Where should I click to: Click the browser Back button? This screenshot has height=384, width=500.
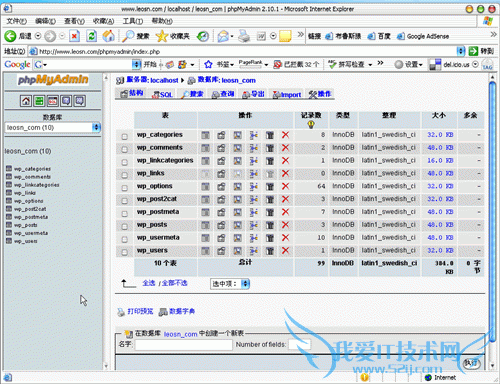click(10, 36)
